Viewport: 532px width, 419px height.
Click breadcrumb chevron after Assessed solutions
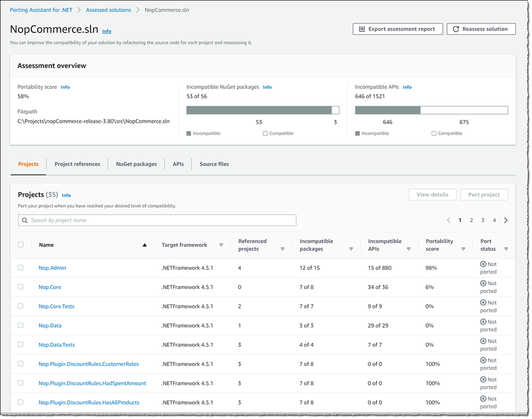pyautogui.click(x=138, y=10)
